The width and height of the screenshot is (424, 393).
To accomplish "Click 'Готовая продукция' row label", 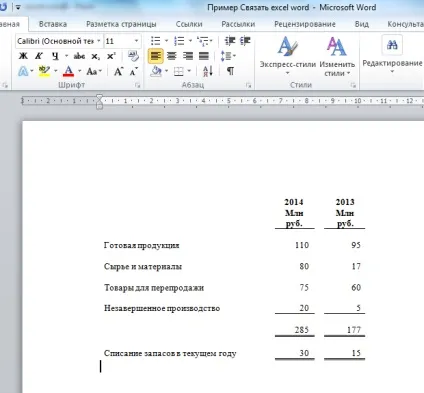I will 142,245.
